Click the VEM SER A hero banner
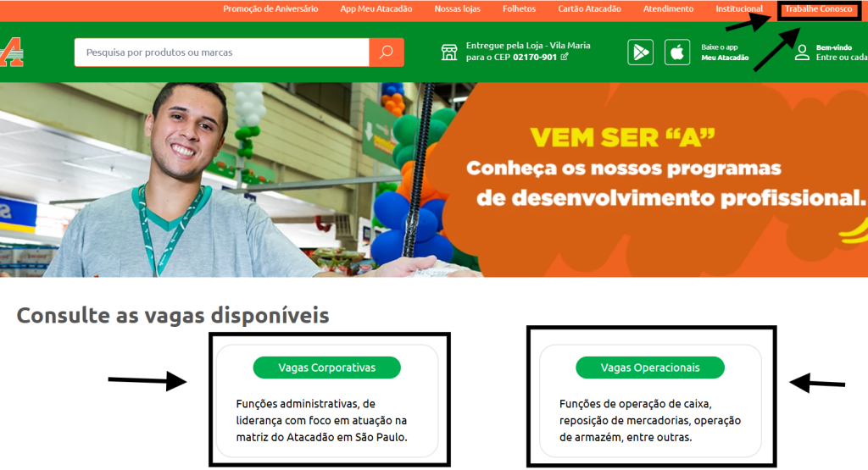The width and height of the screenshot is (868, 470). point(434,180)
